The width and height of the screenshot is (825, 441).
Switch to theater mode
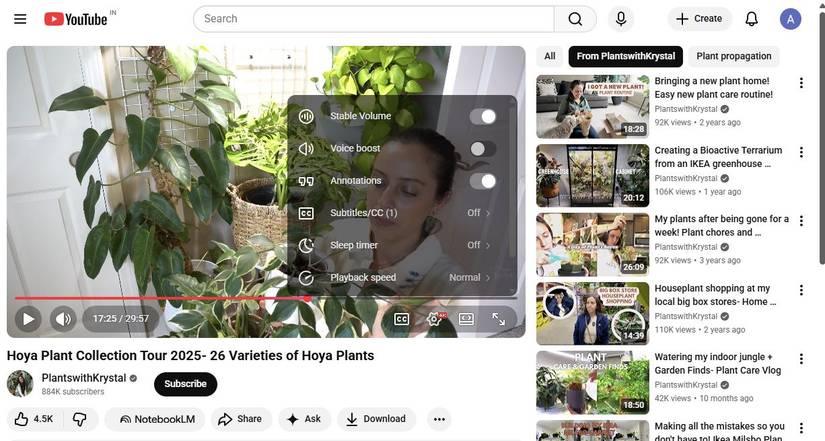tap(467, 319)
